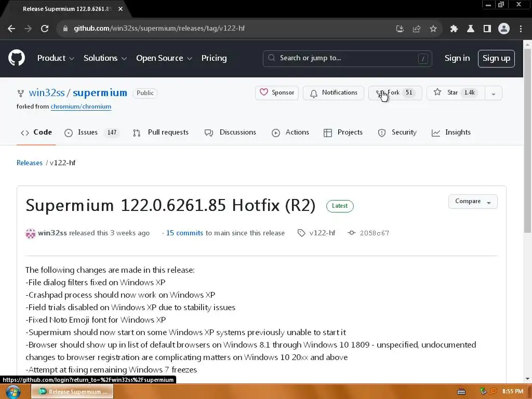Switch to the Issues tab
This screenshot has height=399, width=532.
coord(91,132)
